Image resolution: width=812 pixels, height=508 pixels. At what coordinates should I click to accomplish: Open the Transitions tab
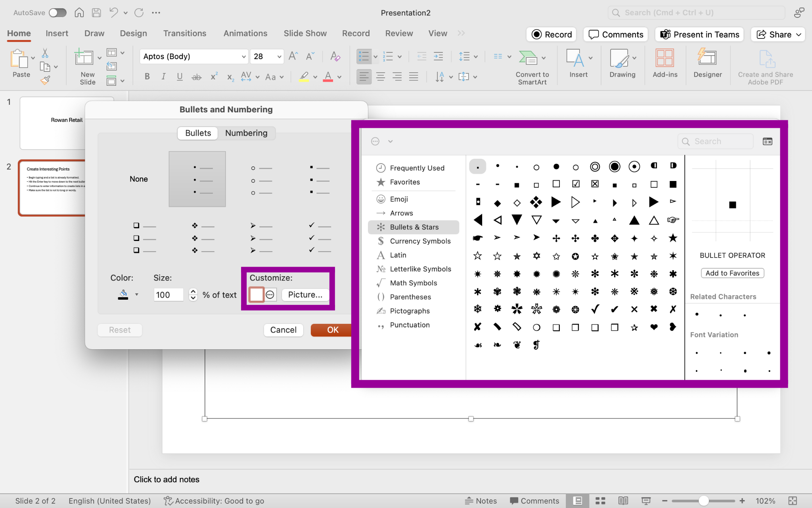tap(185, 33)
